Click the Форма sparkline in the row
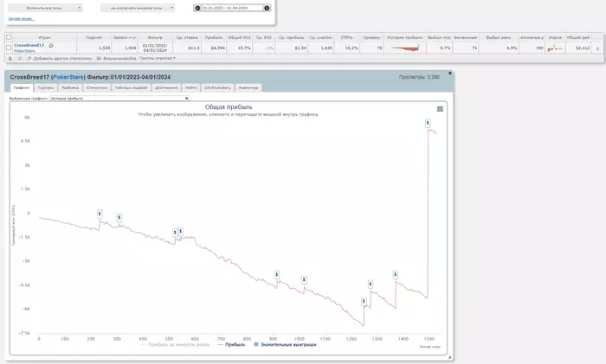 [555, 48]
